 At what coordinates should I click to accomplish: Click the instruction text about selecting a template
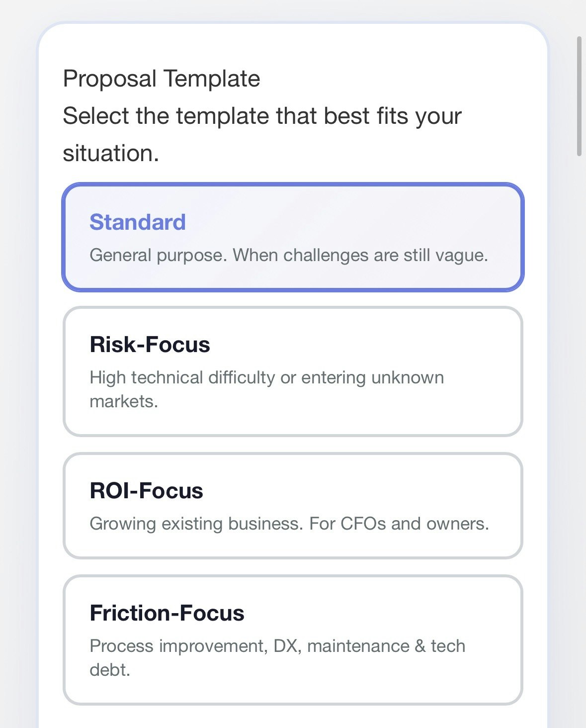click(262, 133)
